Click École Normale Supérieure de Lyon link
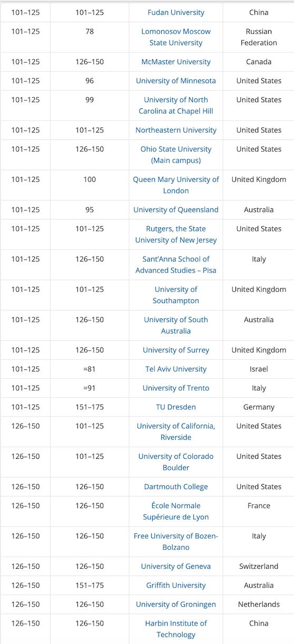The height and width of the screenshot is (644, 294). (x=176, y=511)
